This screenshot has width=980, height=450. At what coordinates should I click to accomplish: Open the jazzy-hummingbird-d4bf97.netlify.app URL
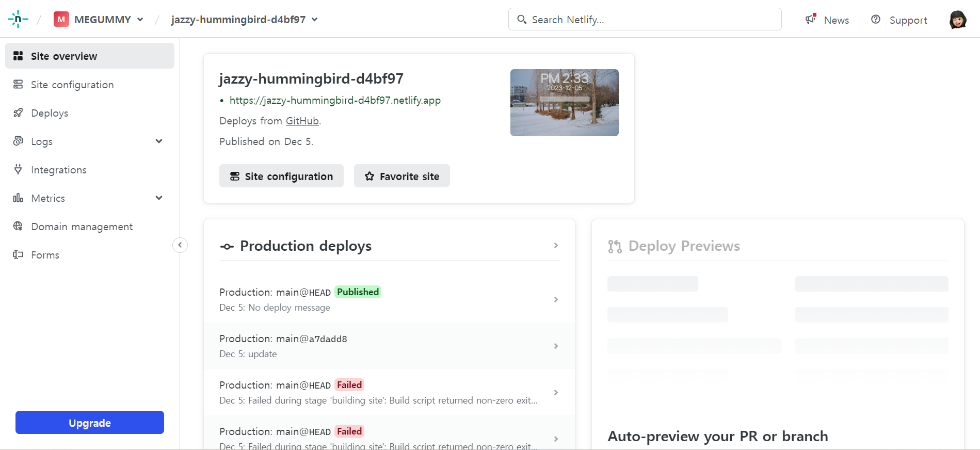[335, 100]
